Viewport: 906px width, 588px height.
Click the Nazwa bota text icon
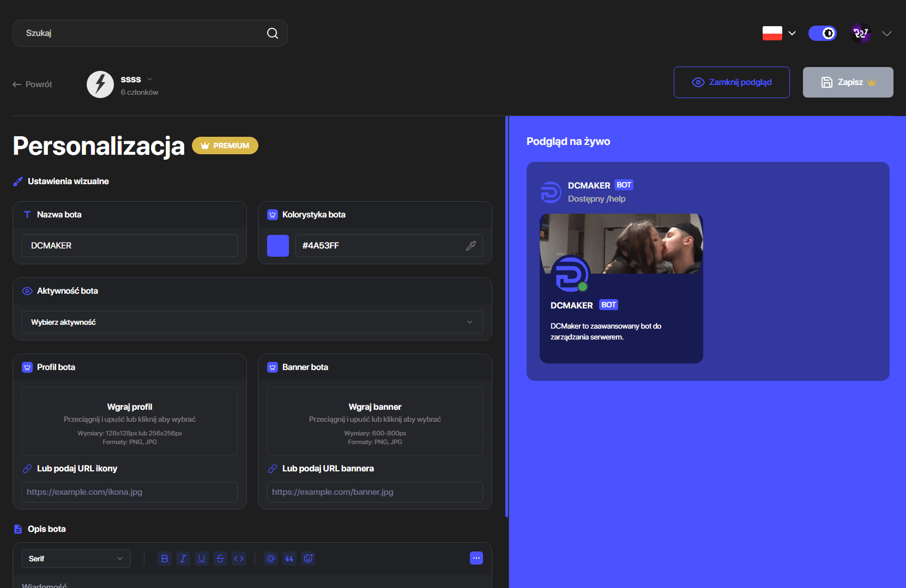point(27,215)
